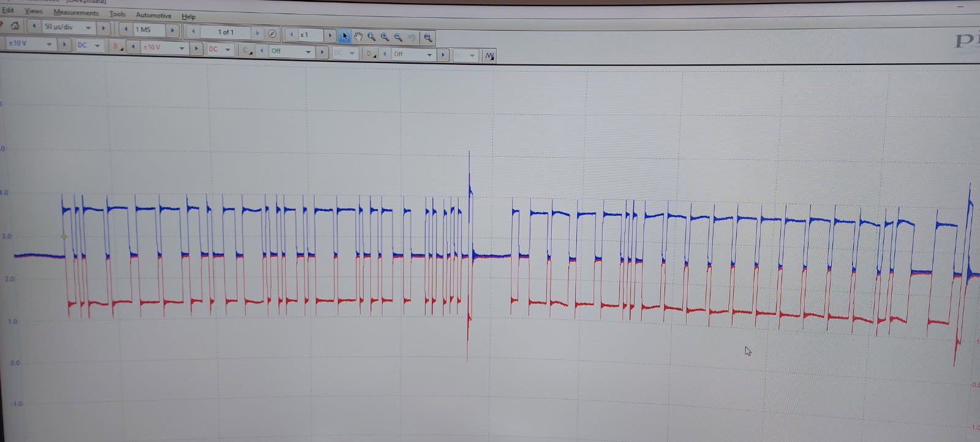Click the yellow trigger marker diamond
Image resolution: width=980 pixels, height=442 pixels.
(x=64, y=236)
